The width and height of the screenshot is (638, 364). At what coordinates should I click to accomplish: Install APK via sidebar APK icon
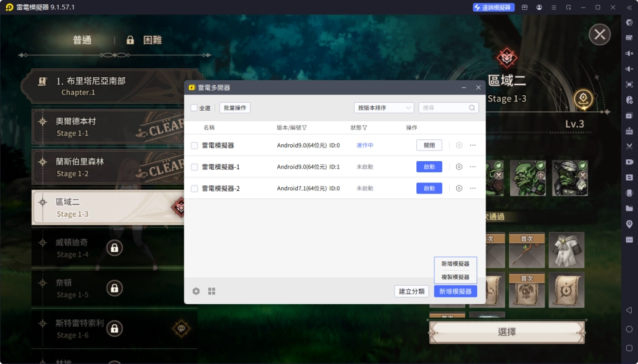point(629,131)
